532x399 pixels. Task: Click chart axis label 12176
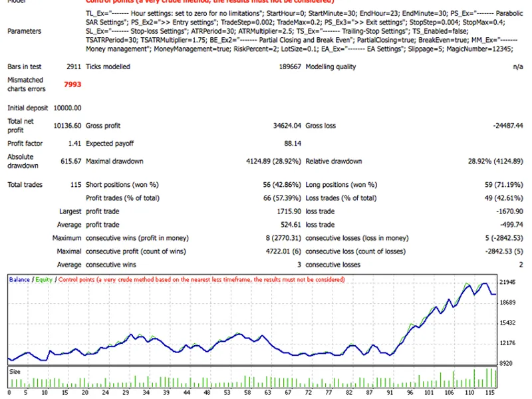click(507, 343)
